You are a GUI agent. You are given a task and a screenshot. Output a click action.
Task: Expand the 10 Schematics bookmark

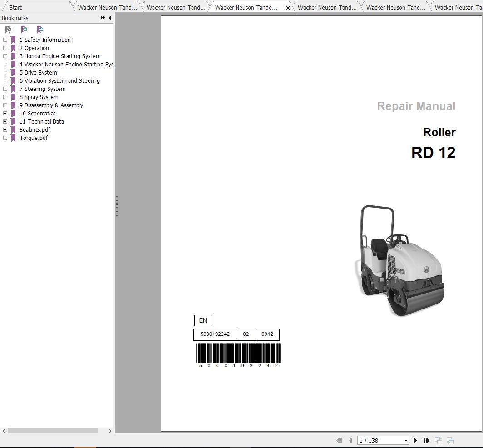click(5, 113)
